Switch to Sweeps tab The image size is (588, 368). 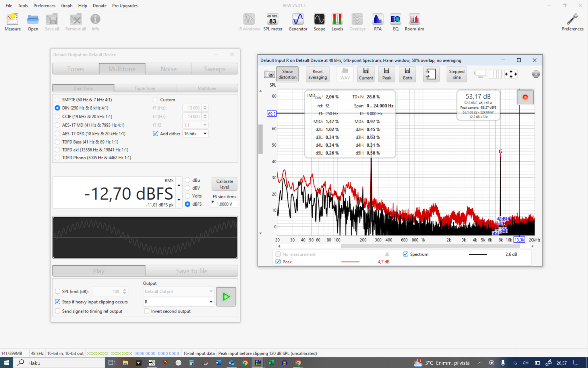click(x=215, y=69)
